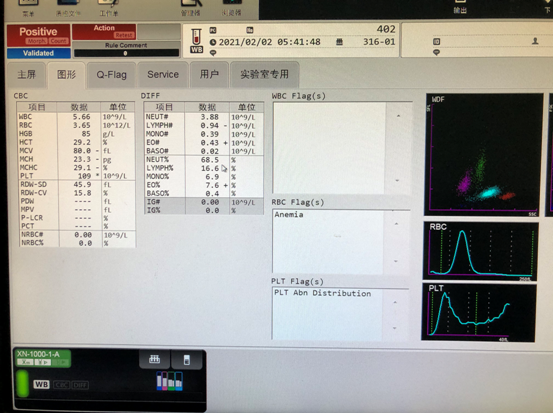
Task: Click down arrow in RBC Flag(s) list
Action: pyautogui.click(x=396, y=261)
